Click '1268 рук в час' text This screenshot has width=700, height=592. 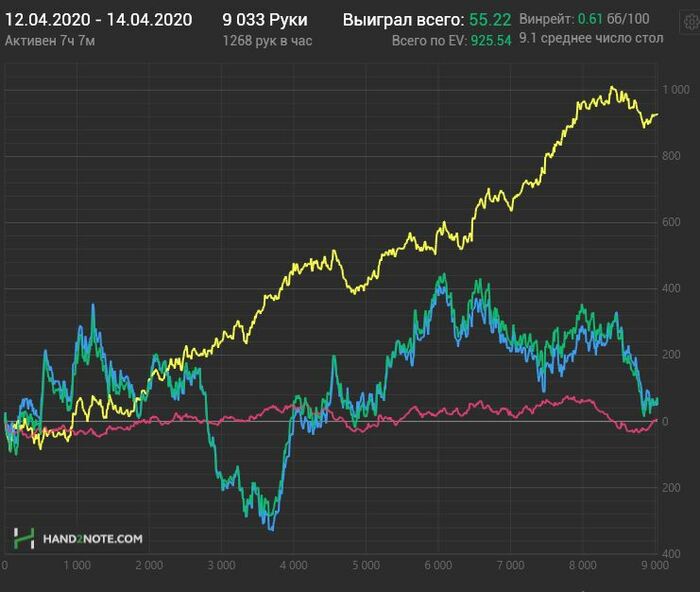pos(267,41)
